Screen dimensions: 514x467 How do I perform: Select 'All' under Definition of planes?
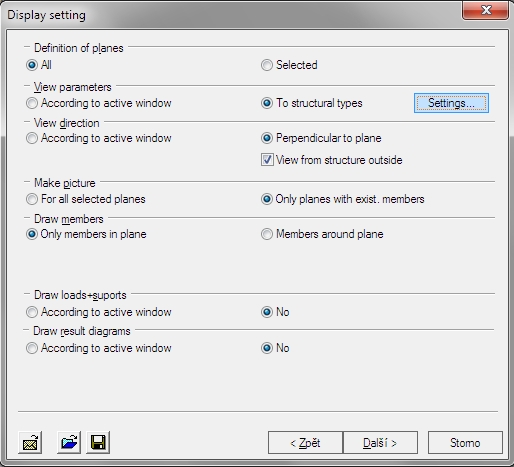click(39, 65)
